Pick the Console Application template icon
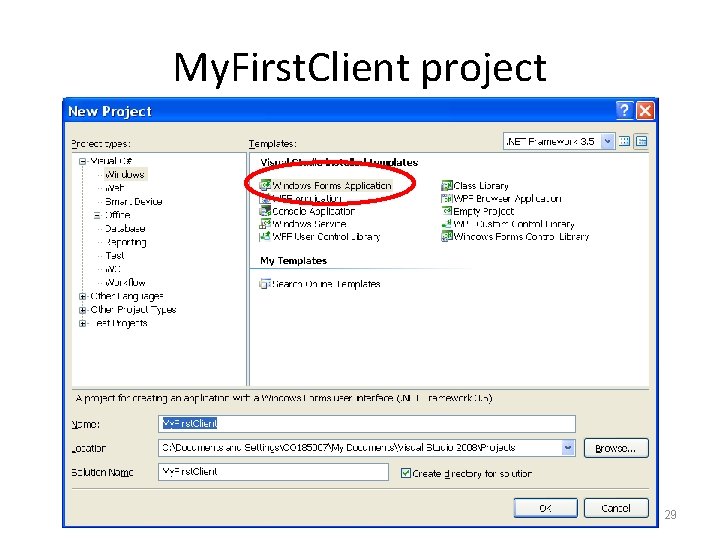Screen dimensions: 720x540 265,211
